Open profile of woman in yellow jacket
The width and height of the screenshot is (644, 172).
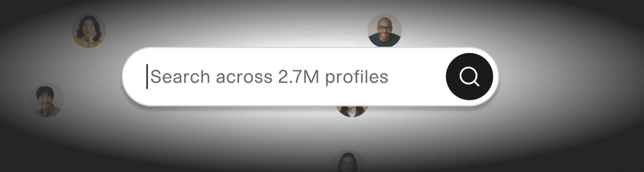[89, 31]
